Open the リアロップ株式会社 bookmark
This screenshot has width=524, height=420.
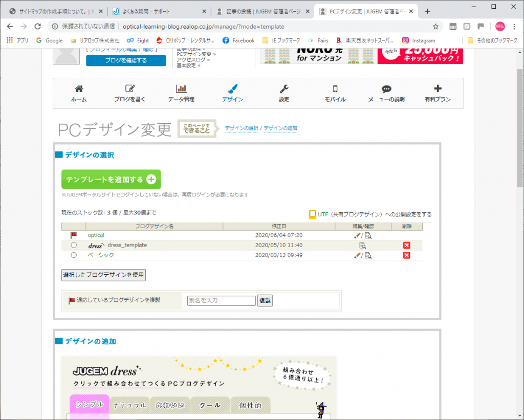[x=95, y=40]
